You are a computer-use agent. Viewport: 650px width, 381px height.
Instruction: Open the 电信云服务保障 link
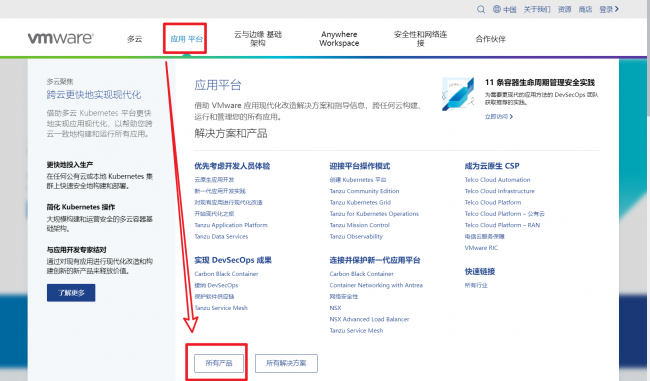coord(485,236)
